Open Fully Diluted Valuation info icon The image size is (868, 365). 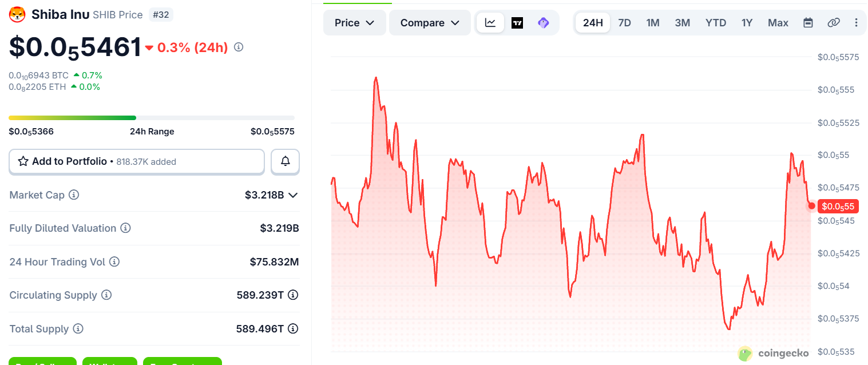pyautogui.click(x=125, y=228)
